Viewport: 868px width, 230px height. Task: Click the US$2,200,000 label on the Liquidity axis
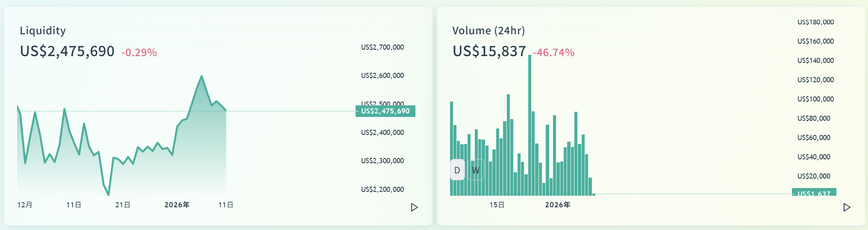click(383, 189)
